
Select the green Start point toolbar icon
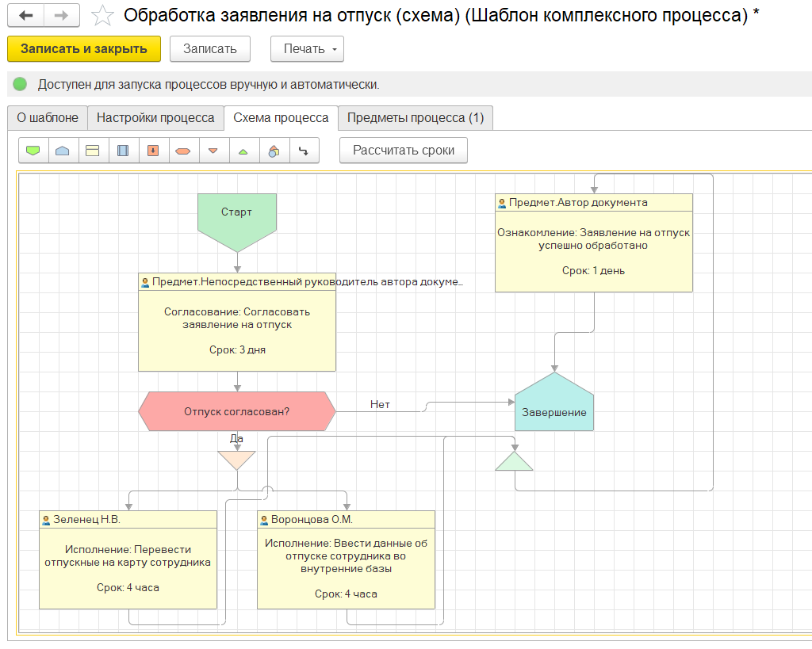pyautogui.click(x=33, y=151)
